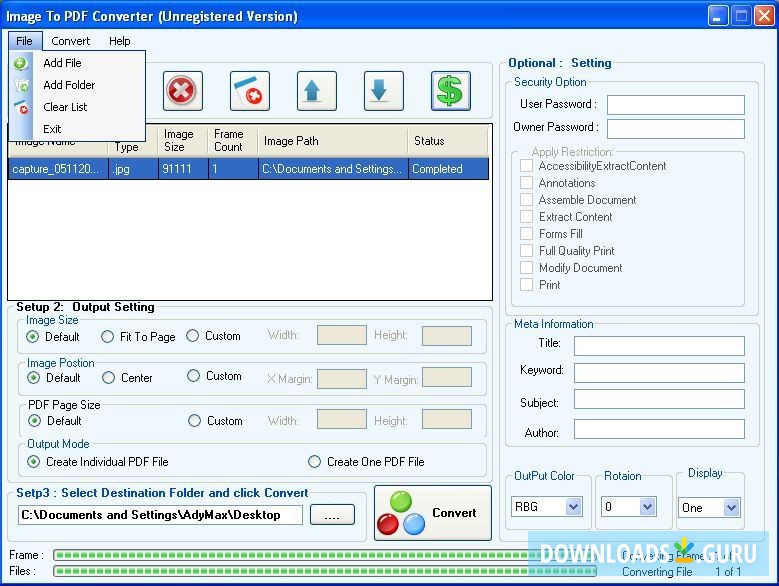779x586 pixels.
Task: Open the Convert menu
Action: pos(71,41)
